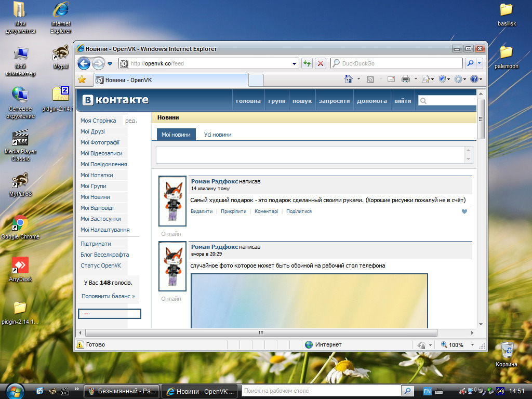Open the photo attached to the second post
This screenshot has width=532, height=399.
(x=309, y=301)
